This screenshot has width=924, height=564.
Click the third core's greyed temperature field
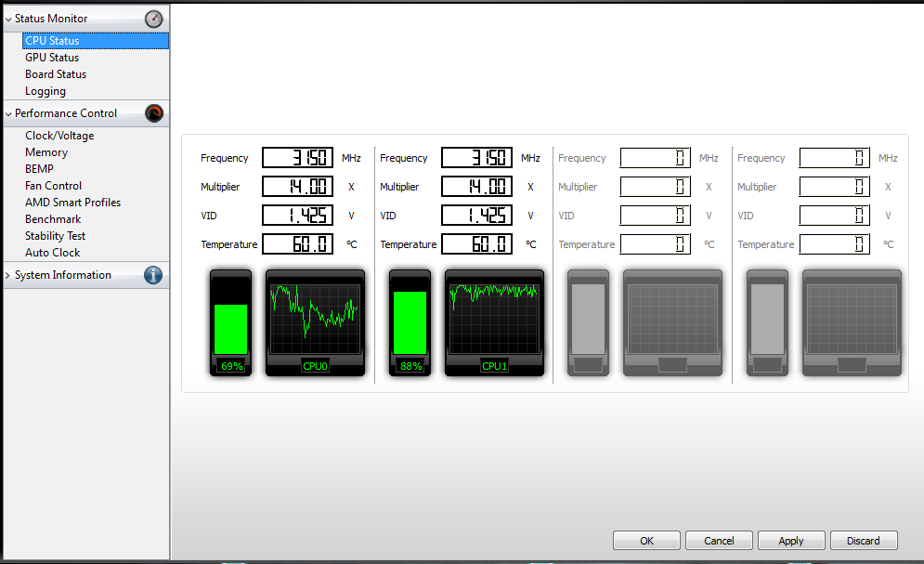656,244
